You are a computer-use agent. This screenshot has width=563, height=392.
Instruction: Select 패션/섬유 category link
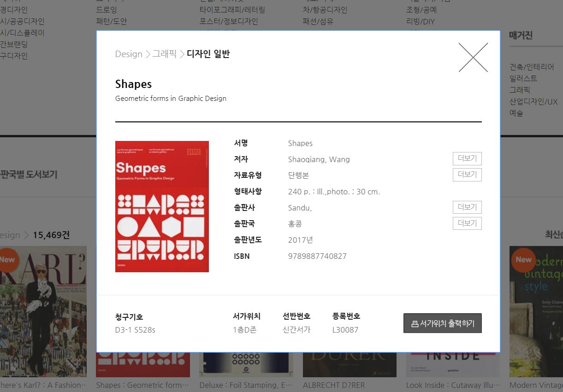click(318, 21)
